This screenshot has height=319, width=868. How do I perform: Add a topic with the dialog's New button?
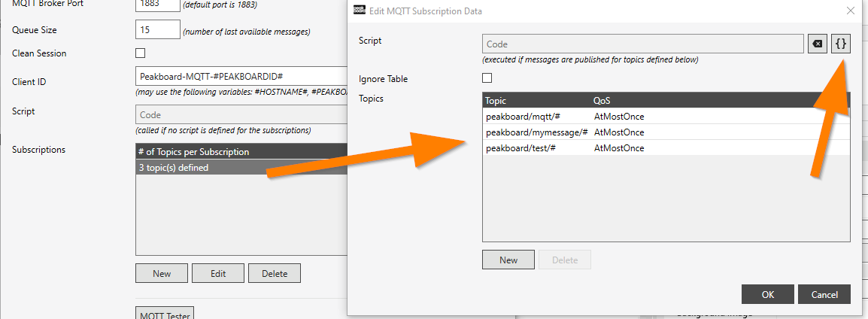click(508, 260)
